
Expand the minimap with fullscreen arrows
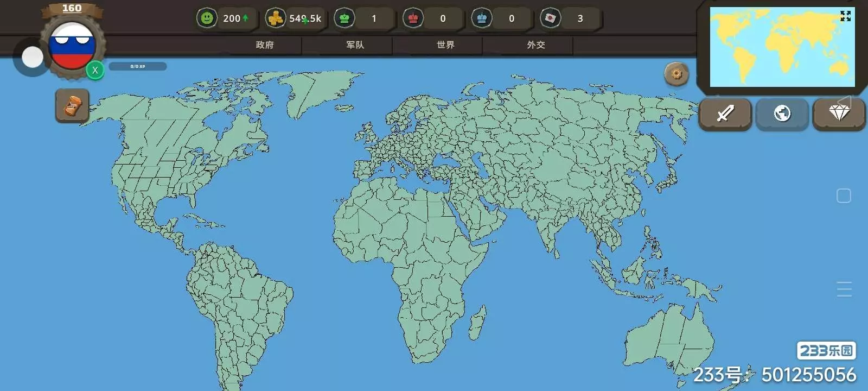pyautogui.click(x=845, y=16)
